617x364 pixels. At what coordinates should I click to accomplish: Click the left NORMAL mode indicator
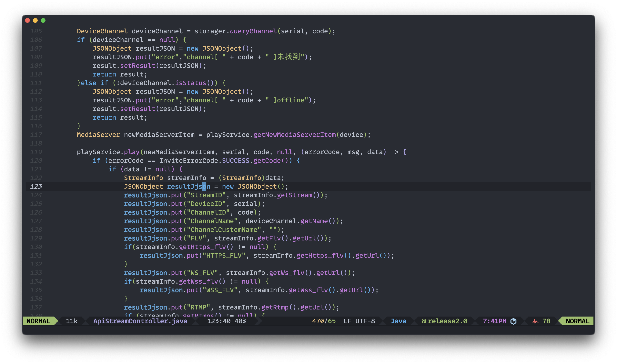pyautogui.click(x=38, y=321)
